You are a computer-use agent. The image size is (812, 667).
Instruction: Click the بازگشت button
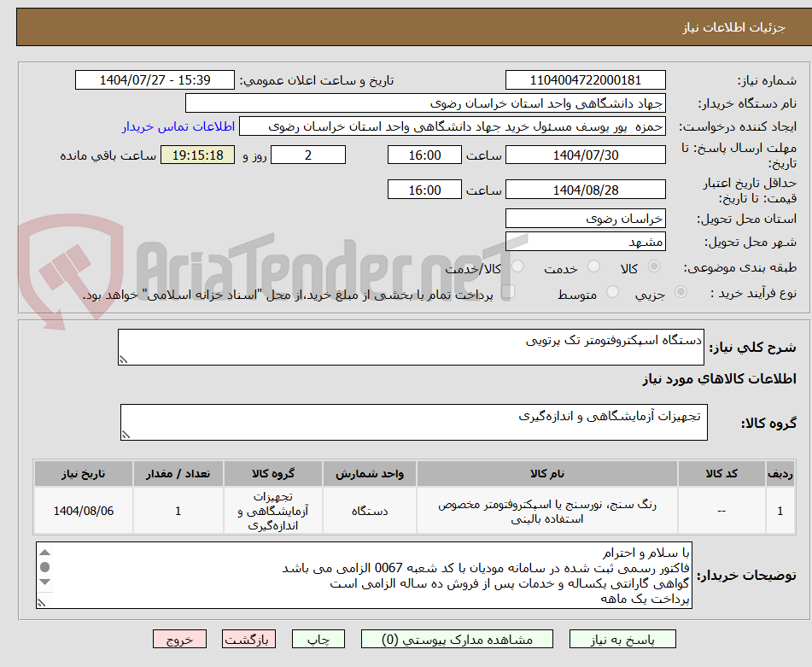click(x=248, y=638)
